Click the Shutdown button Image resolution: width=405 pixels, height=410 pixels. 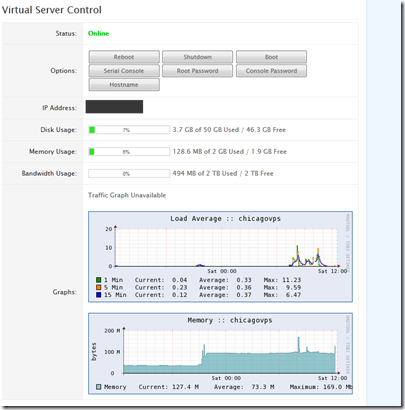pyautogui.click(x=198, y=57)
